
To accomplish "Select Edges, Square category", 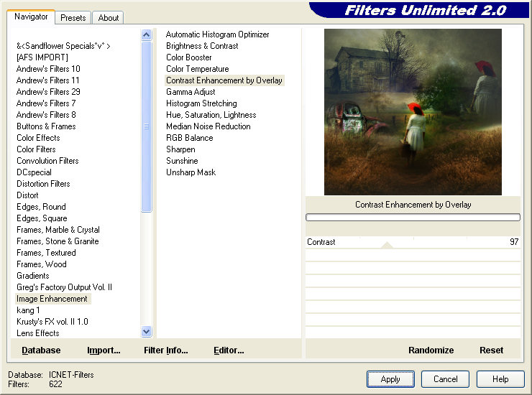I will (x=42, y=219).
